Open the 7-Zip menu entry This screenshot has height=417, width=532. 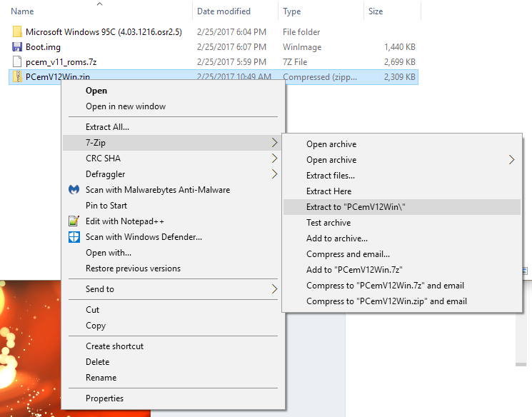pos(173,143)
